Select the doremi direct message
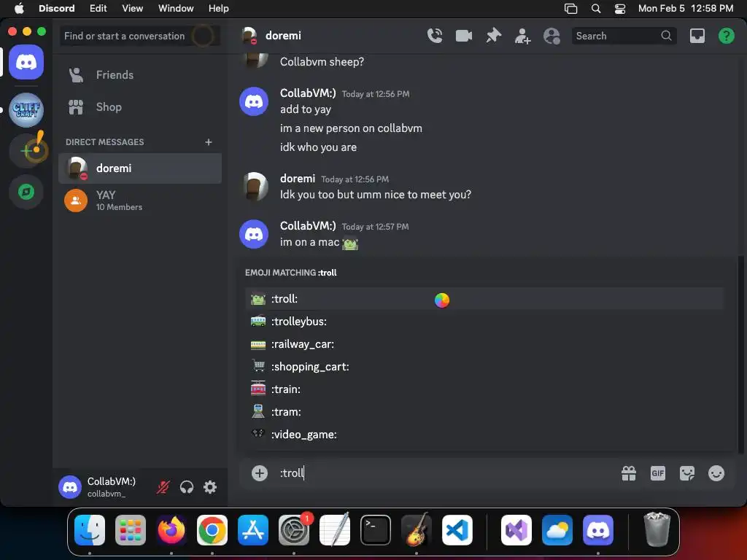This screenshot has height=560, width=747. (139, 168)
